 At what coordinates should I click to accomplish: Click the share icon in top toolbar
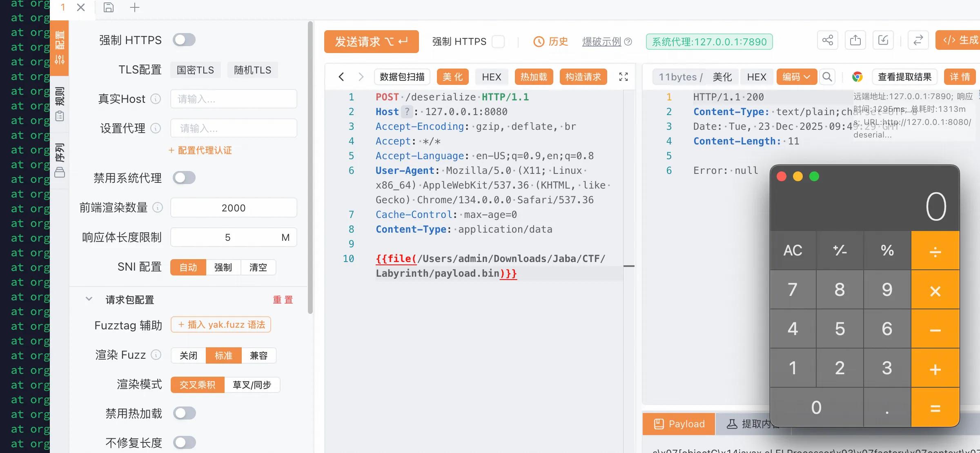[x=828, y=40]
